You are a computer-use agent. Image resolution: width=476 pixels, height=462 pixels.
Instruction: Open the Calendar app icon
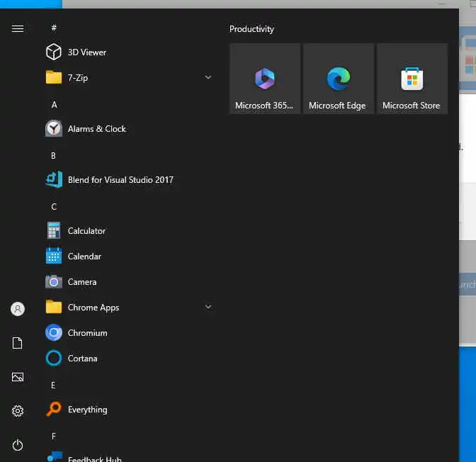[54, 256]
